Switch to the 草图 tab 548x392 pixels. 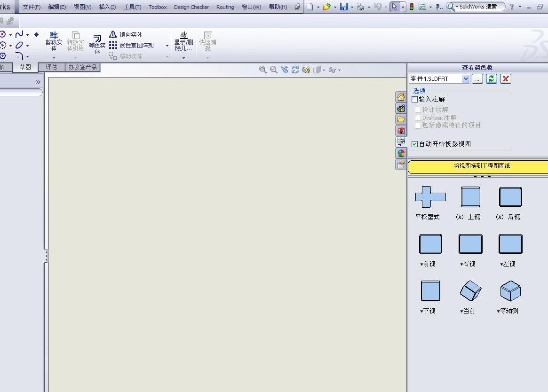(x=25, y=67)
